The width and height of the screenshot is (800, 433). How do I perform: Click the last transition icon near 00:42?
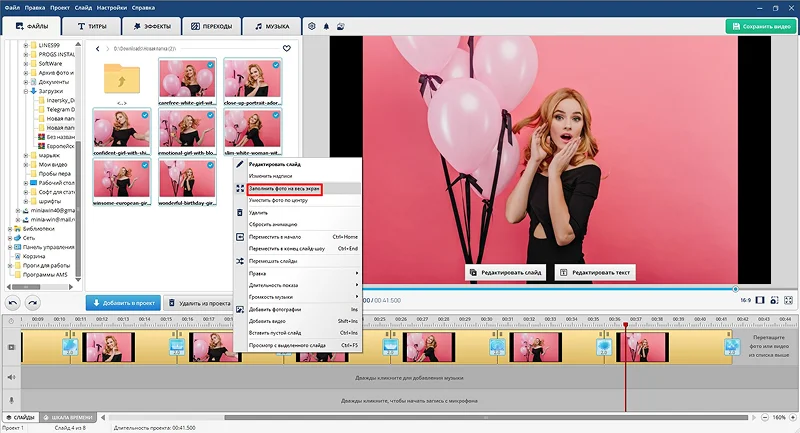coord(732,347)
